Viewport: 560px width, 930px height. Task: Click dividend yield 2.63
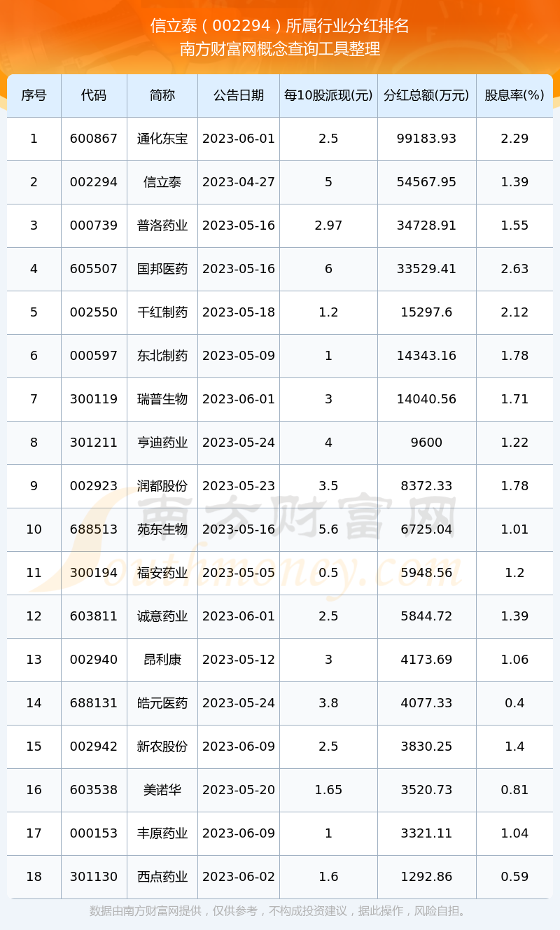tap(514, 269)
